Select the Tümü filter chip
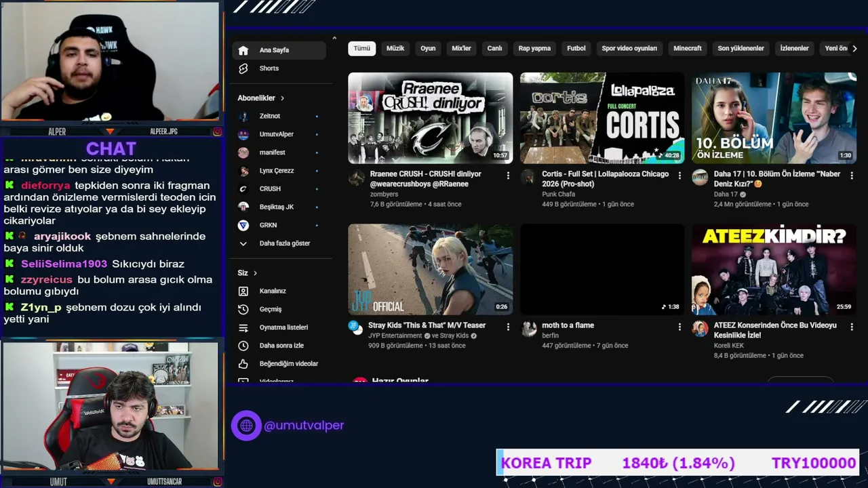 point(362,49)
